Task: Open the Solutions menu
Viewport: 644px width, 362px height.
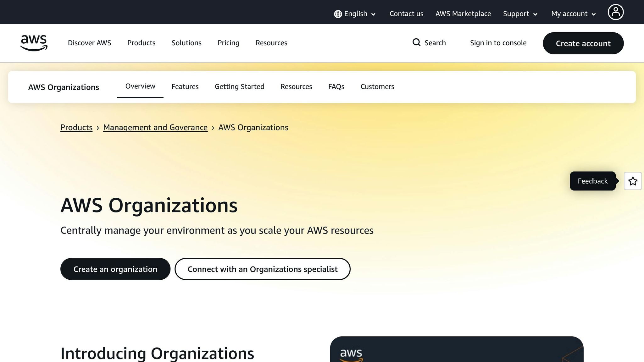Action: 186,43
